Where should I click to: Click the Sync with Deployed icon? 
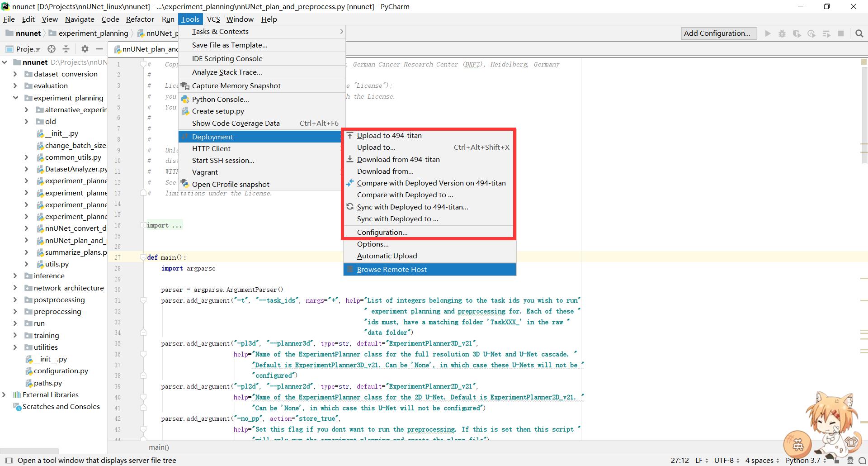click(x=349, y=207)
